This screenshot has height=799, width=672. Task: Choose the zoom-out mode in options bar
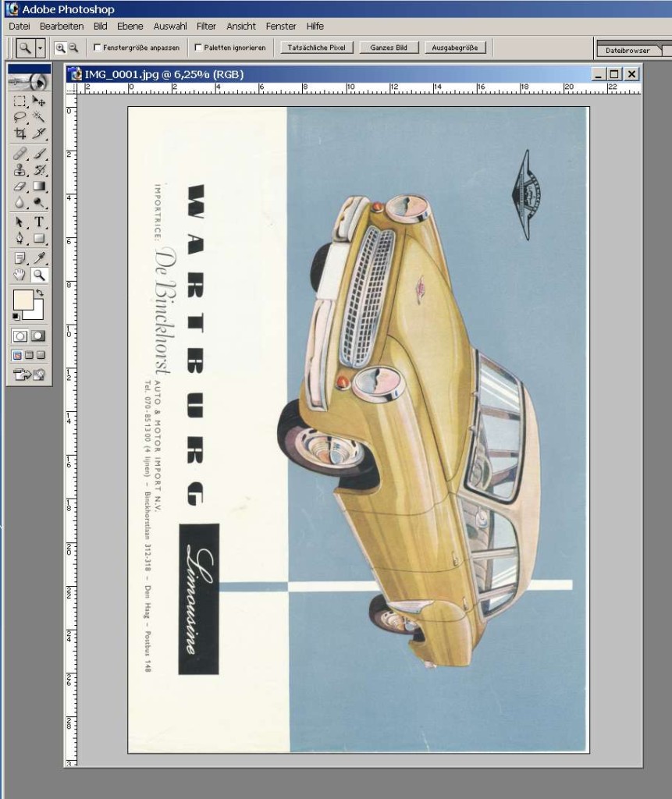pos(73,48)
